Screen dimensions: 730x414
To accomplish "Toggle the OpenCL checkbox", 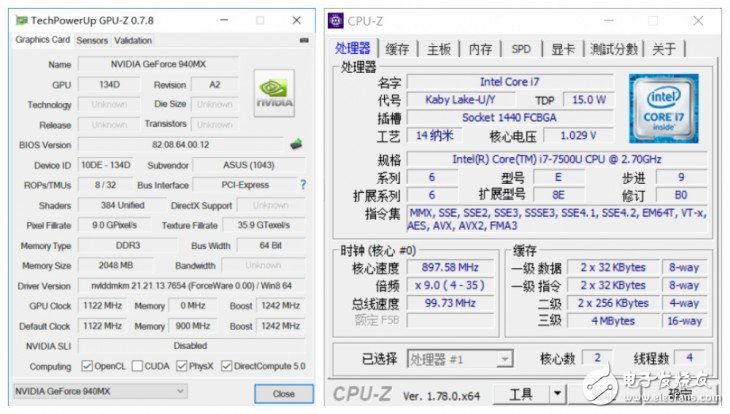I will click(87, 366).
